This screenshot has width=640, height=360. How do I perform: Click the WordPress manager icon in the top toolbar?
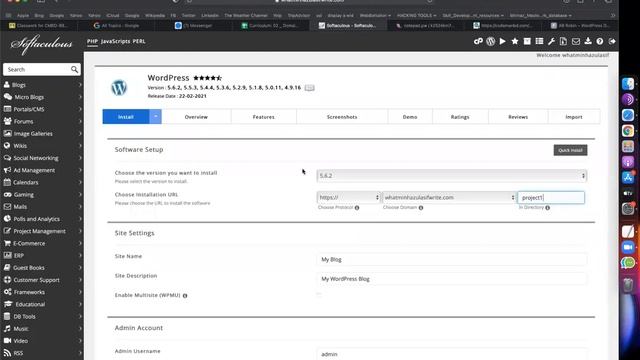[491, 41]
